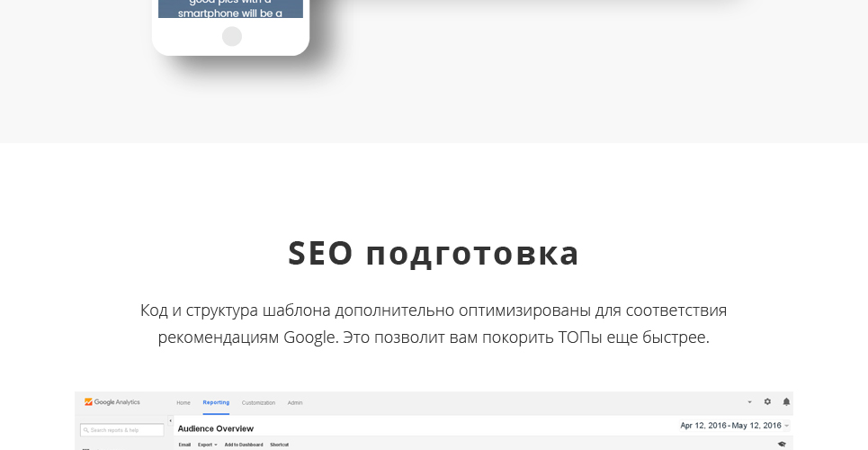The height and width of the screenshot is (450, 868).
Task: Open the Home tab in Analytics
Action: coord(183,403)
